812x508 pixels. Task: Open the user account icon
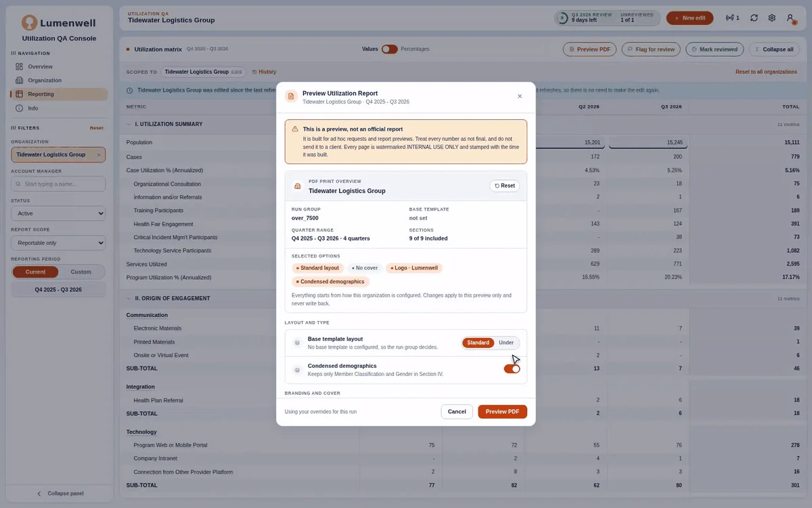click(790, 18)
